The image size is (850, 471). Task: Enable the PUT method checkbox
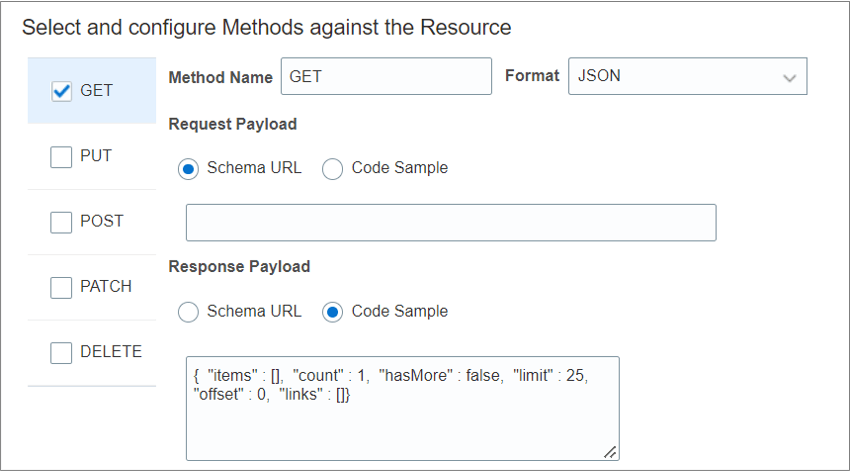pyautogui.click(x=61, y=156)
